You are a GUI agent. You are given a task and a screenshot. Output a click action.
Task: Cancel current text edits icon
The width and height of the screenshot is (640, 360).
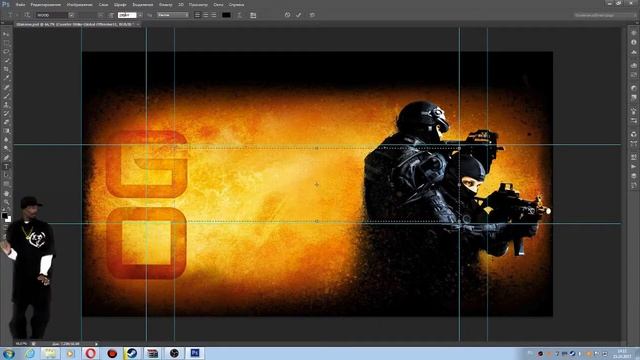[x=287, y=15]
